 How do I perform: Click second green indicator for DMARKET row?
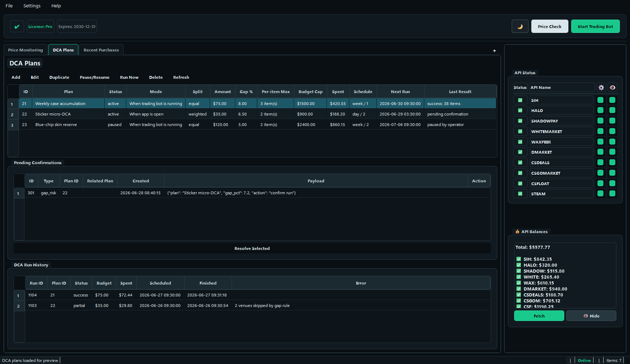click(x=612, y=152)
